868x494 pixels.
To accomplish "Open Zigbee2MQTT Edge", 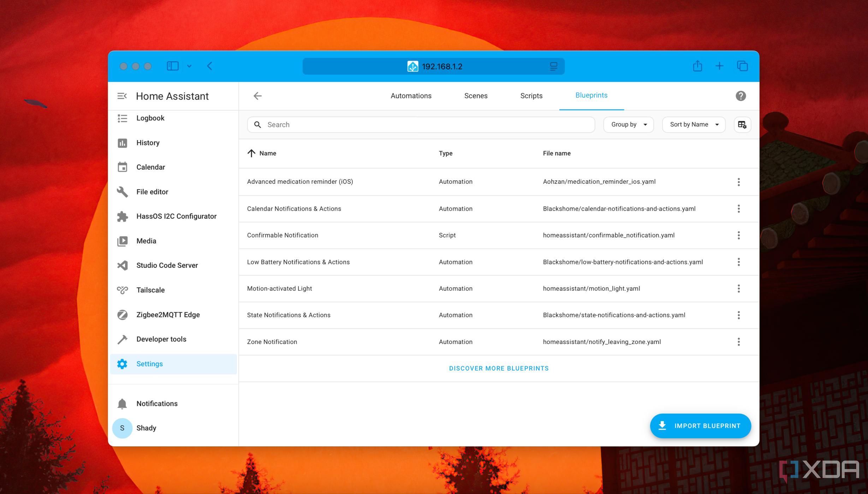I will tap(173, 315).
